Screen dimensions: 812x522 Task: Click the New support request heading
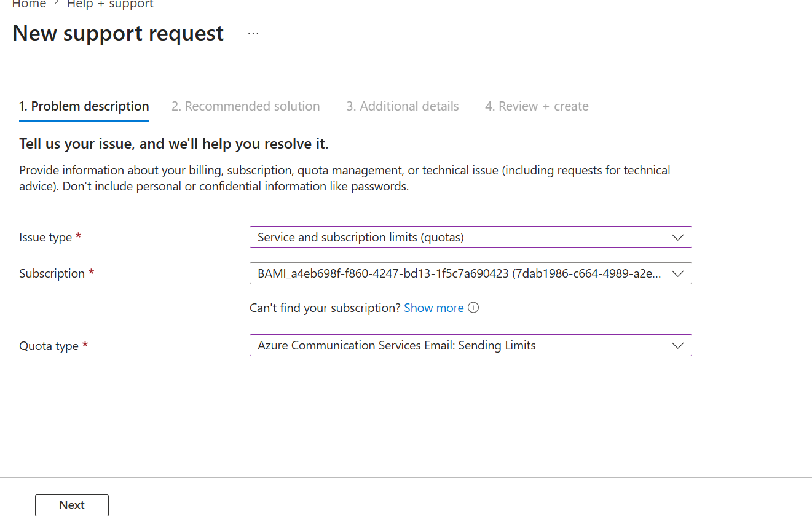coord(118,33)
